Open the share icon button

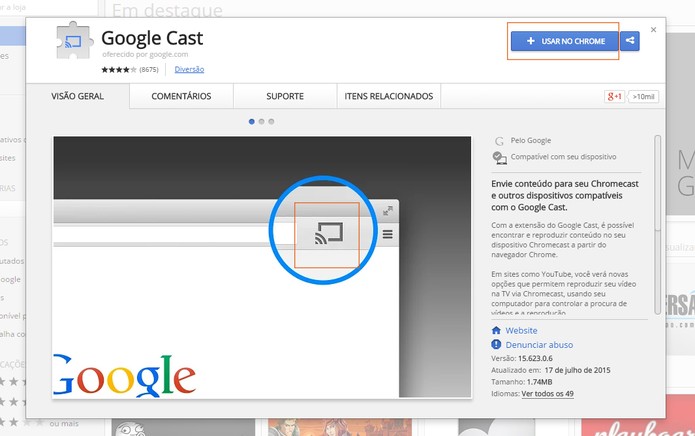click(630, 41)
